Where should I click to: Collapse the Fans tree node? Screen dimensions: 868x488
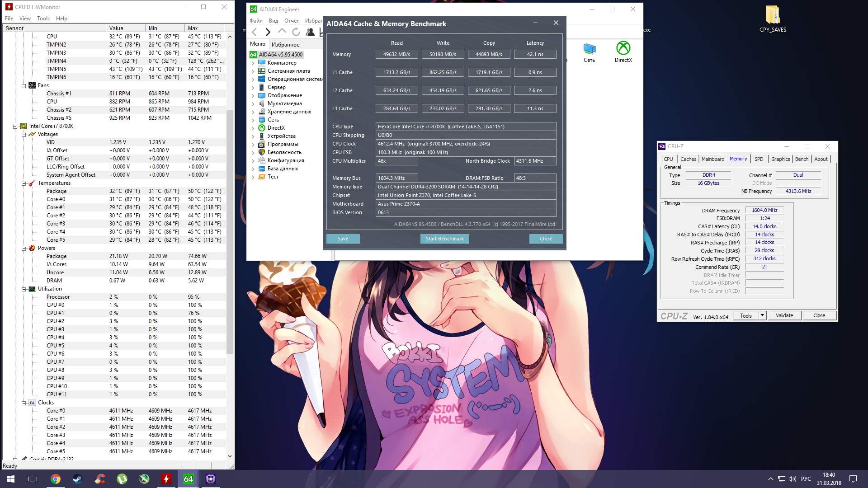pos(24,85)
